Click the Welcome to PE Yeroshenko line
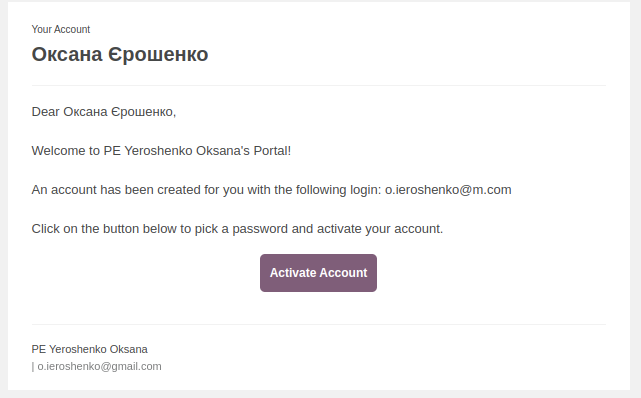The height and width of the screenshot is (398, 641). (161, 150)
